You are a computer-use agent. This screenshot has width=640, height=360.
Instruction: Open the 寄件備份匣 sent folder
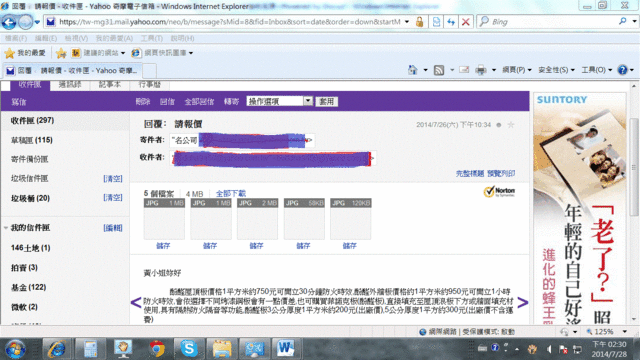[29, 159]
